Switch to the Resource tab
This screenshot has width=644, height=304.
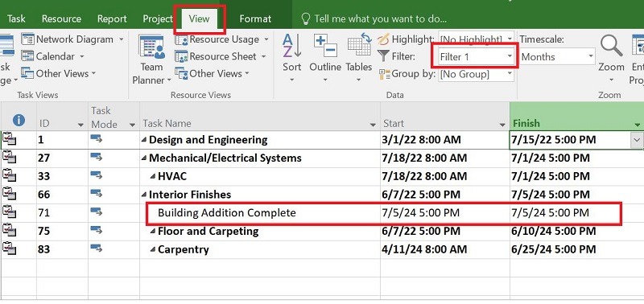point(61,18)
